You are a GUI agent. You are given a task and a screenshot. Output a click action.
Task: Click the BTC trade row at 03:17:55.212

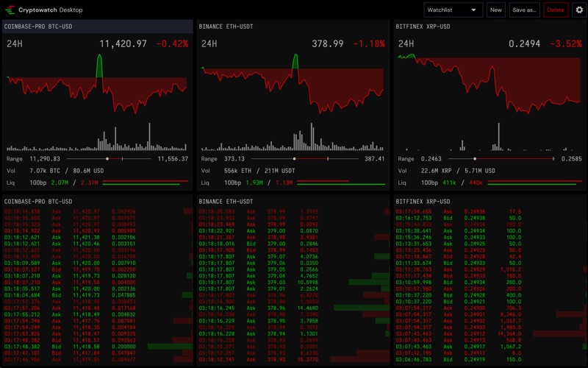pyautogui.click(x=98, y=315)
